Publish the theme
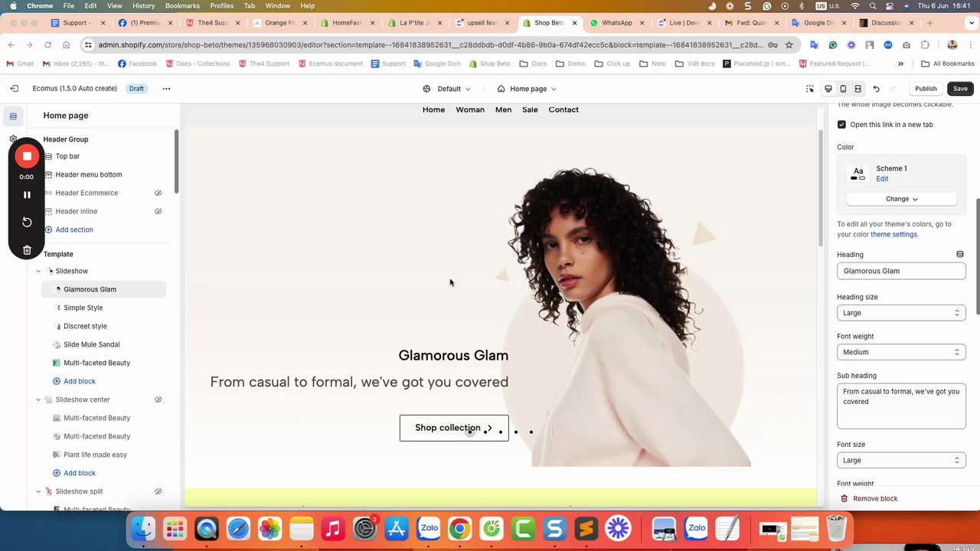This screenshot has height=551, width=980. (x=926, y=89)
